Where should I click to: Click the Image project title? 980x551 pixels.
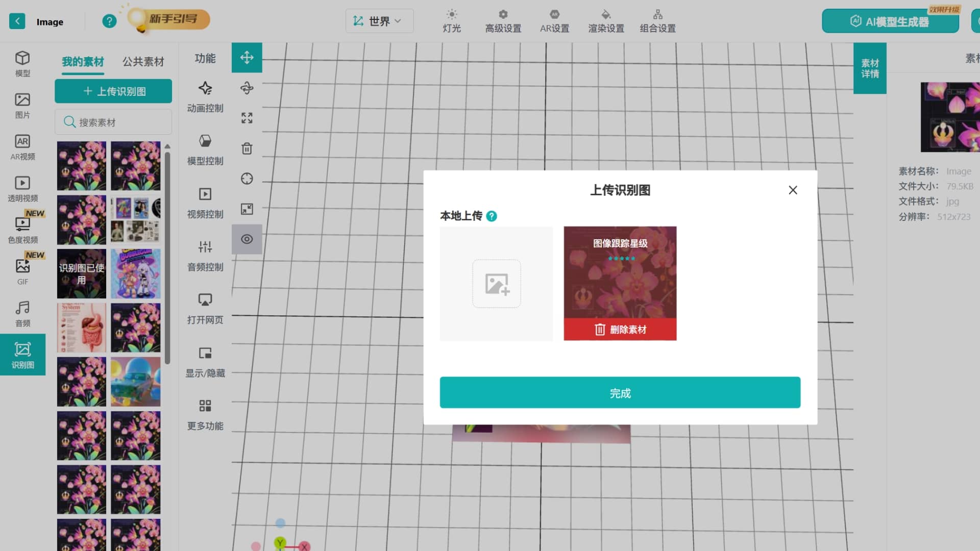(x=50, y=22)
